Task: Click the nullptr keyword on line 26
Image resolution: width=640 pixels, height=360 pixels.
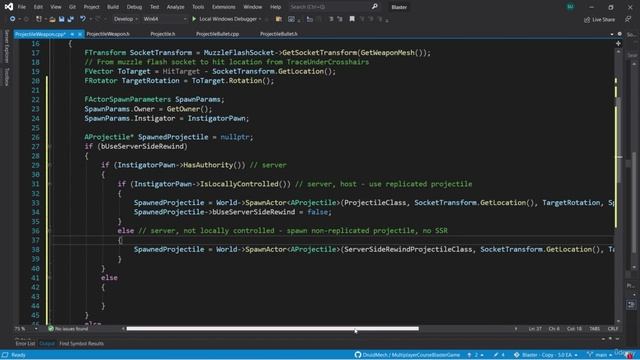Action: 235,137
